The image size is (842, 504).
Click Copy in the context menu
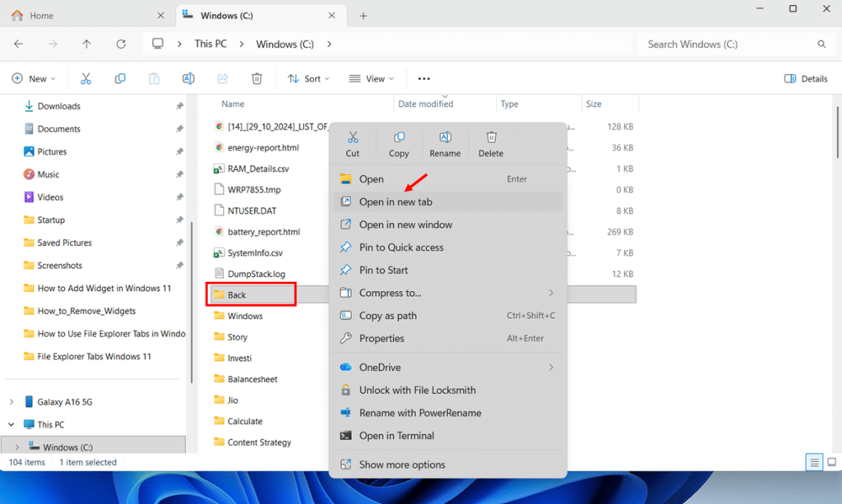point(399,145)
